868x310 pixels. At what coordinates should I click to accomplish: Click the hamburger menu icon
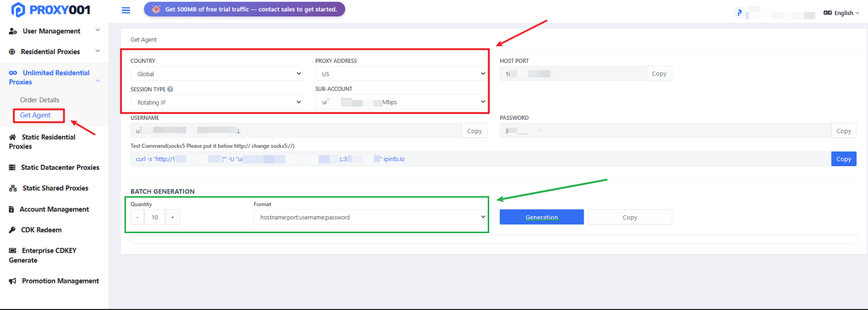(x=126, y=10)
